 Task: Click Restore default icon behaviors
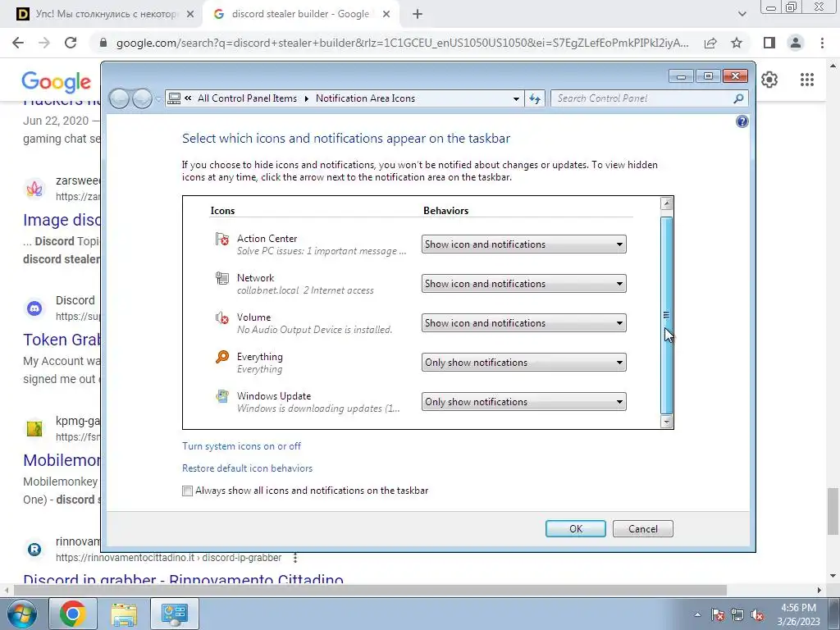click(247, 468)
